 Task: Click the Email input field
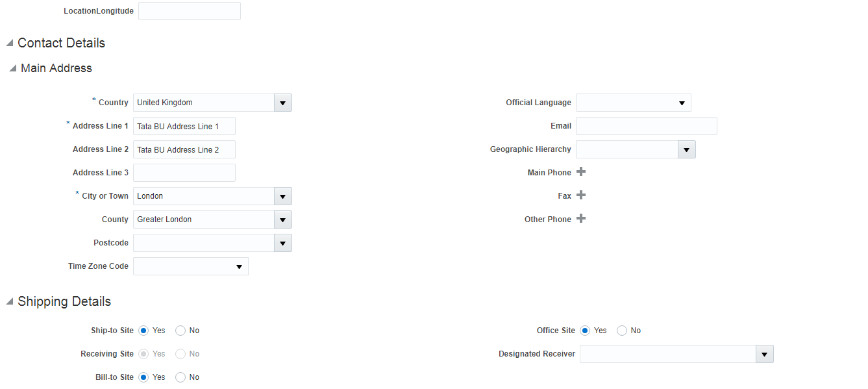coord(646,126)
